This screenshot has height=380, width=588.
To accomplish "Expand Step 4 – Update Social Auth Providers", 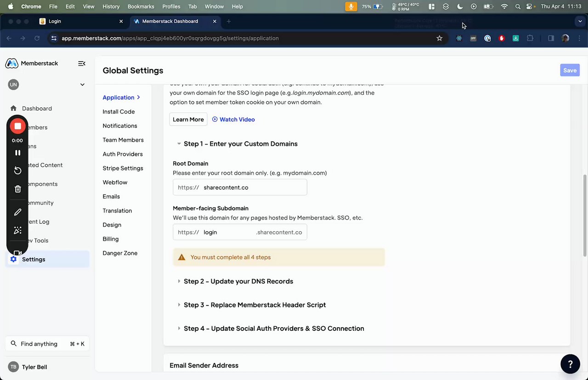I will pyautogui.click(x=179, y=329).
